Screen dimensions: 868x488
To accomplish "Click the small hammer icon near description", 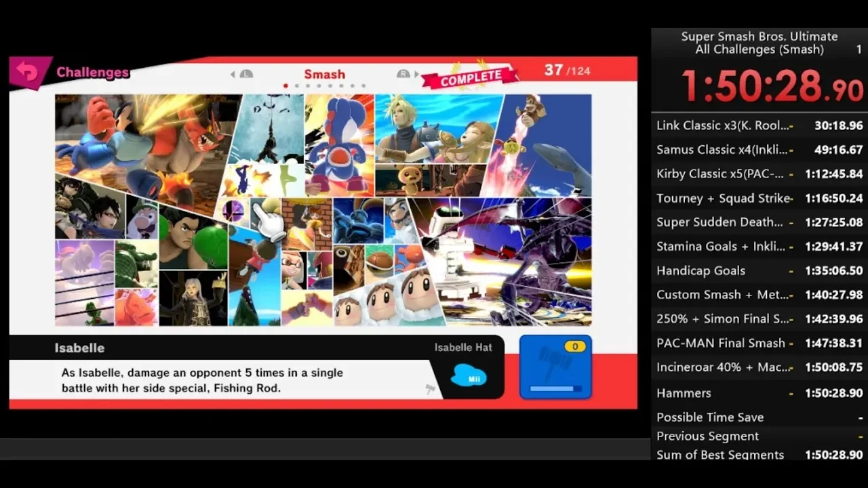I will [430, 389].
